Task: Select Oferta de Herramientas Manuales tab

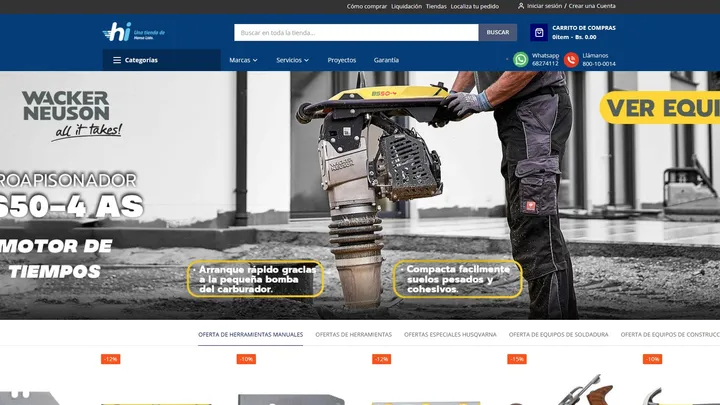Action: (250, 335)
